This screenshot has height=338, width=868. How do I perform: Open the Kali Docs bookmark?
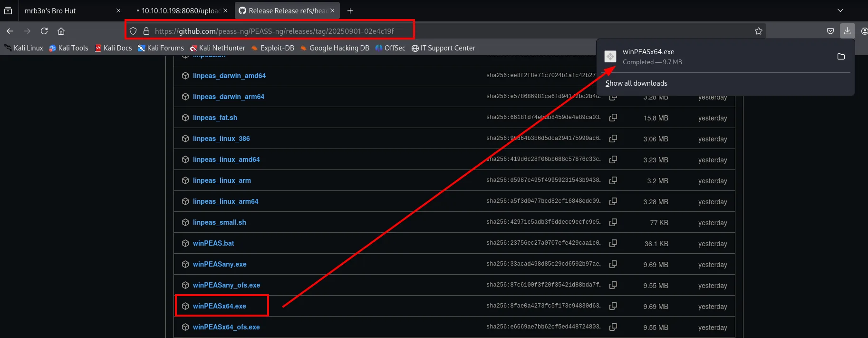click(113, 48)
